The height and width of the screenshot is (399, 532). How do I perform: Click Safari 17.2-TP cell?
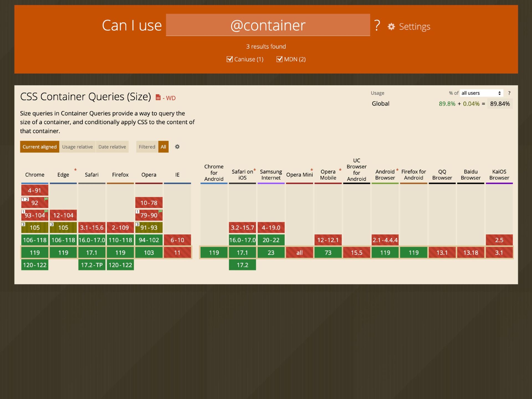(x=92, y=265)
